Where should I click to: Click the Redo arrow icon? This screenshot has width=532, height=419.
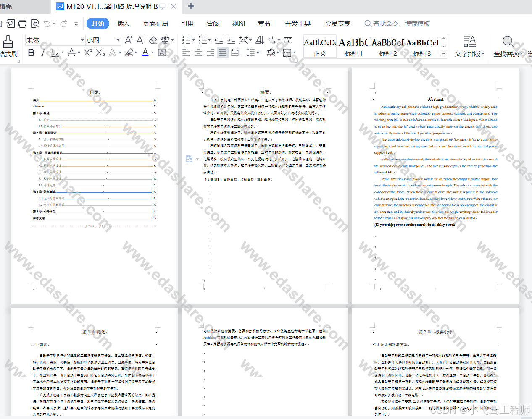coord(63,24)
